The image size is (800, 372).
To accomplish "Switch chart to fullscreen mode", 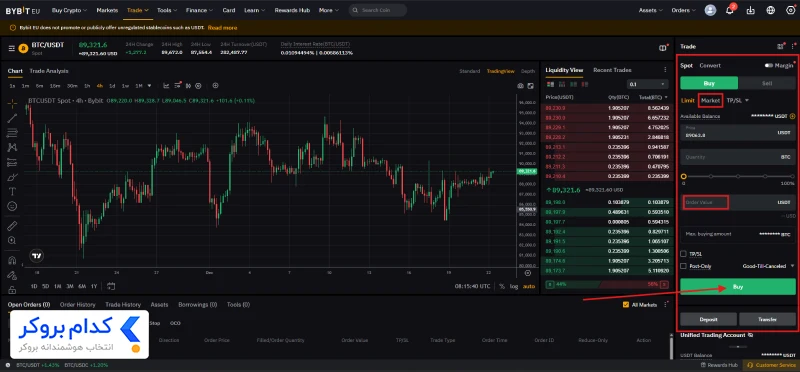I will (531, 86).
